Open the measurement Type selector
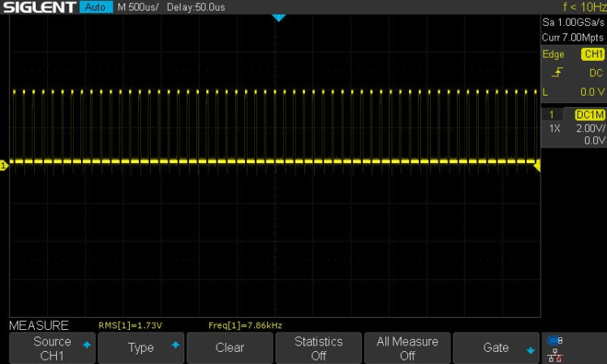This screenshot has height=364, width=607. click(x=140, y=349)
